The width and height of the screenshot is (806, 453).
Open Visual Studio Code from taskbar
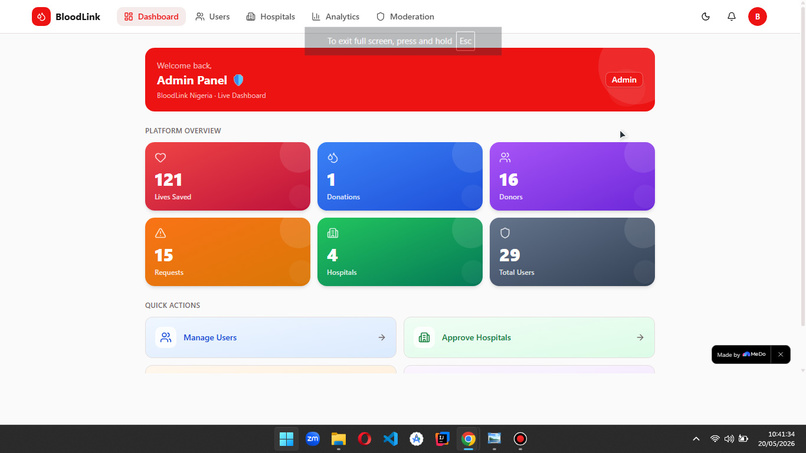(390, 439)
